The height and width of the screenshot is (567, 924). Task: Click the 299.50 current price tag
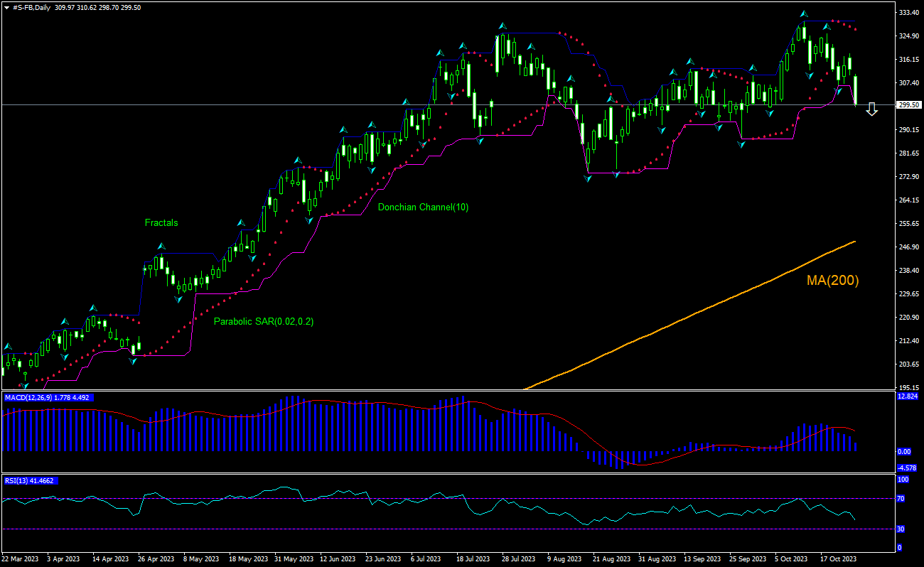907,105
